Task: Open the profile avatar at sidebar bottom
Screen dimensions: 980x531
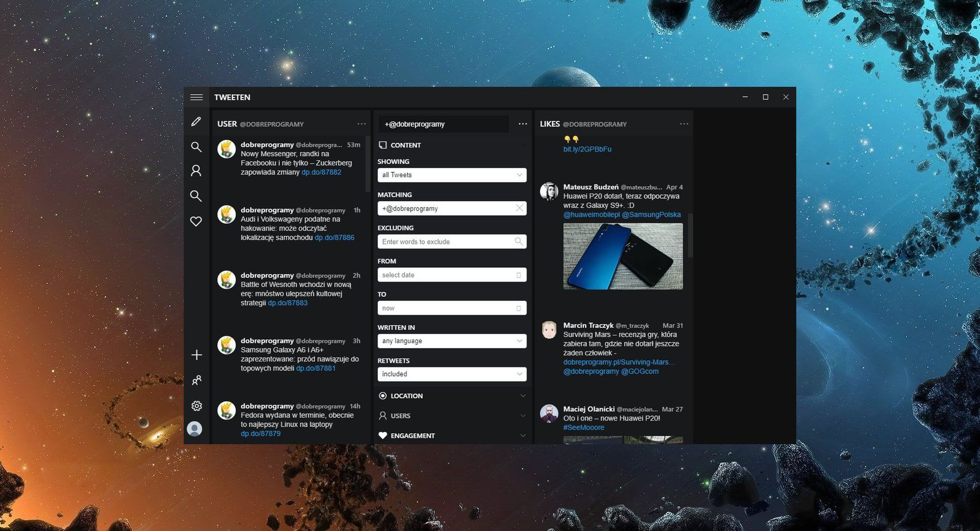Action: [x=195, y=429]
